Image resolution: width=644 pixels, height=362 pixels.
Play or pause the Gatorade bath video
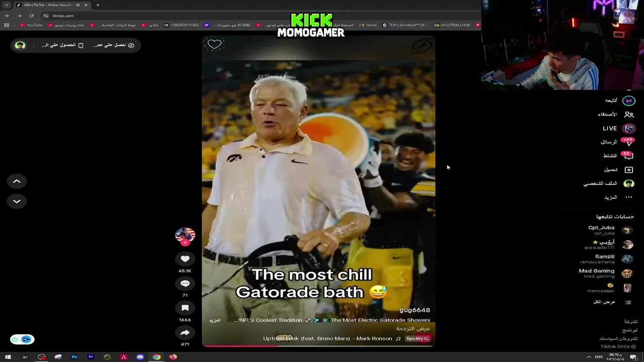(x=318, y=191)
